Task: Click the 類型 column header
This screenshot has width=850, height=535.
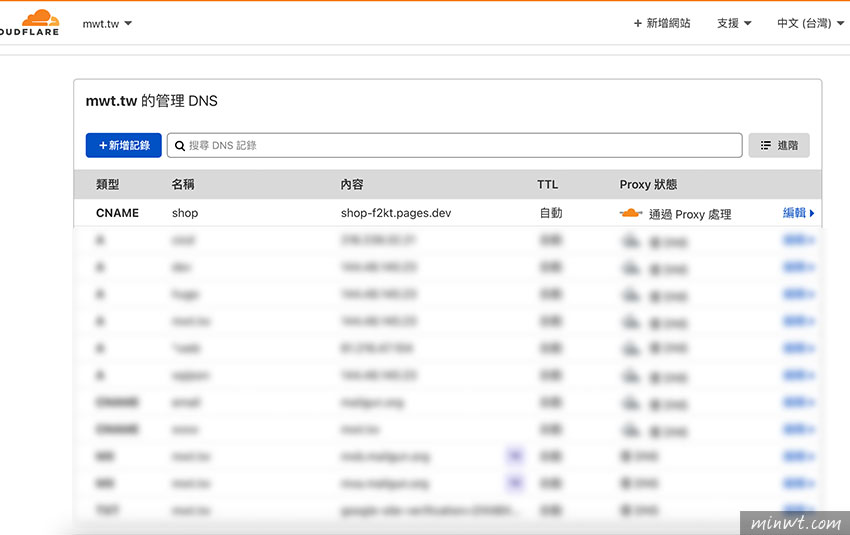Action: (107, 184)
